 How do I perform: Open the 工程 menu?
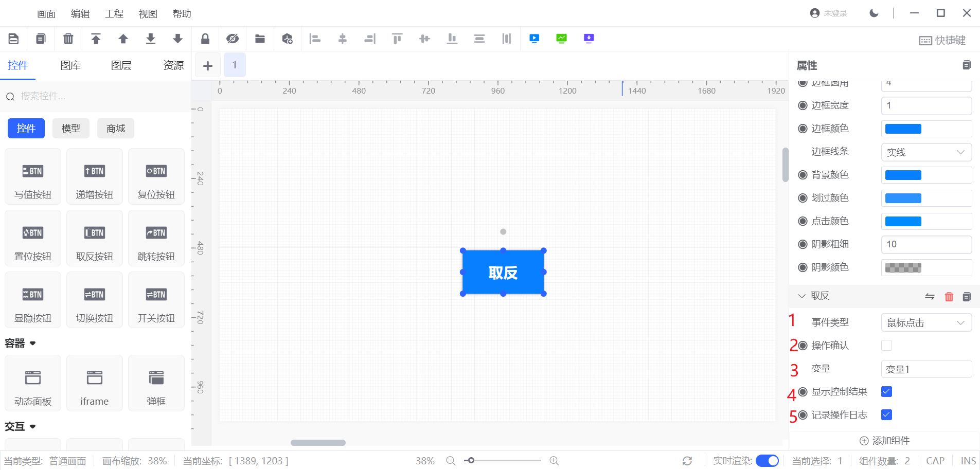pos(114,14)
